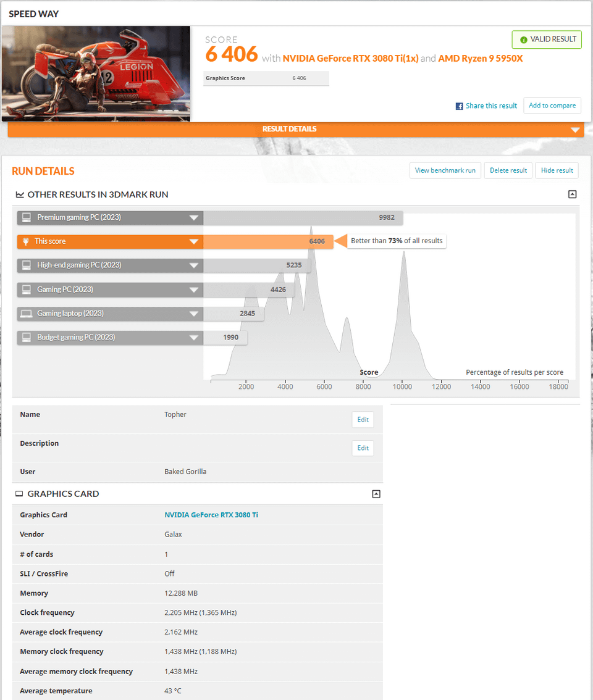The height and width of the screenshot is (700, 593).
Task: Open the Gaming laptop (2023) dropdown arrow
Action: pos(193,314)
